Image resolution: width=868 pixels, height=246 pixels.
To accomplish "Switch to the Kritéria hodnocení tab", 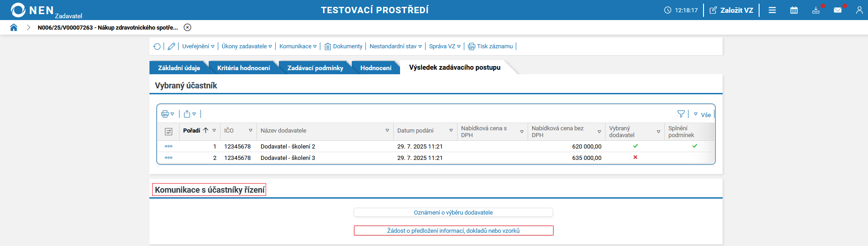I will pos(243,68).
